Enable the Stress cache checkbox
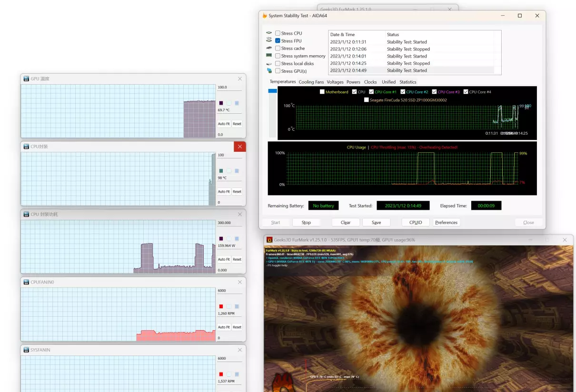The height and width of the screenshot is (392, 576). tap(278, 49)
